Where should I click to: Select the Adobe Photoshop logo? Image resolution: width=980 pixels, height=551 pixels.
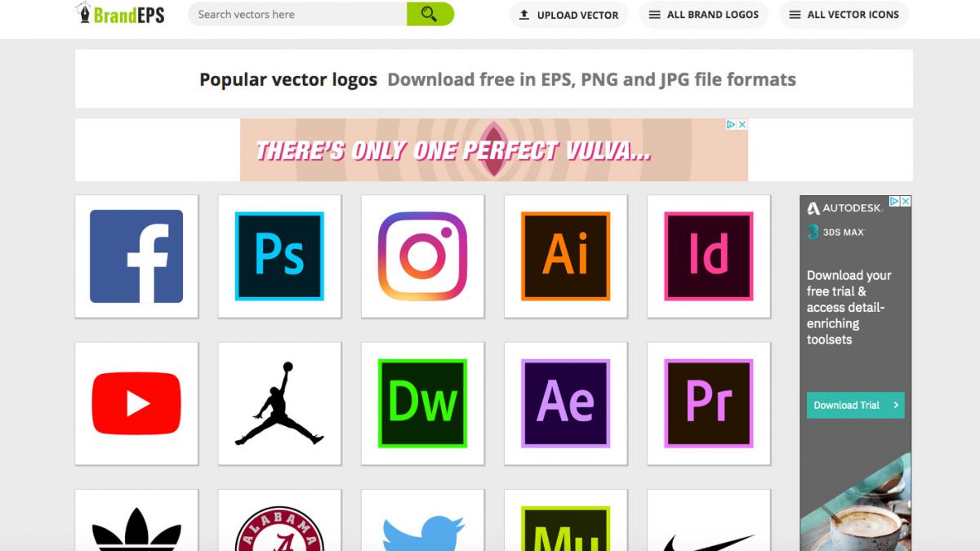point(279,256)
